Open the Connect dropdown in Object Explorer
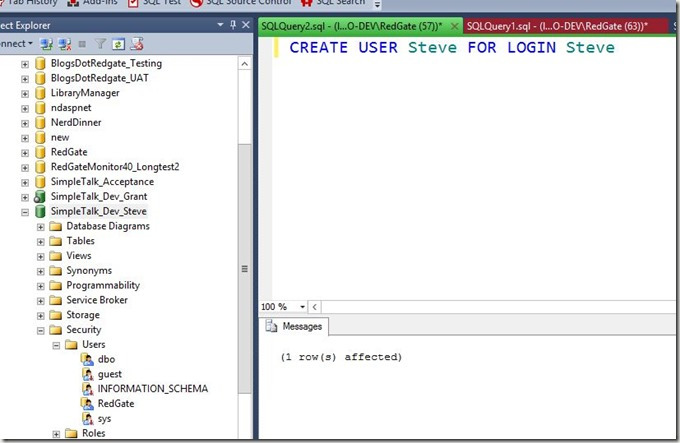 tap(16, 44)
